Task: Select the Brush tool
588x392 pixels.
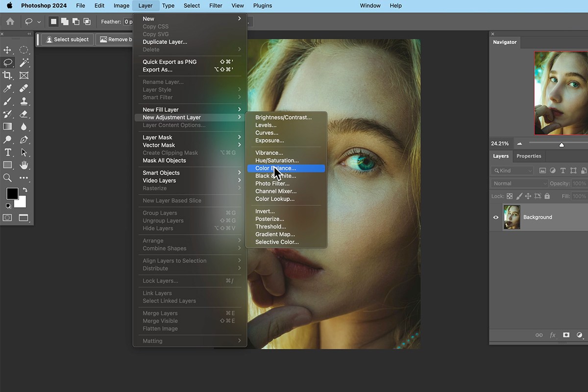Action: (7, 101)
